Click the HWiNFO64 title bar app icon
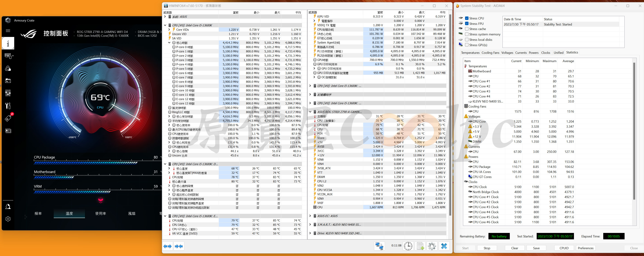 166,6
